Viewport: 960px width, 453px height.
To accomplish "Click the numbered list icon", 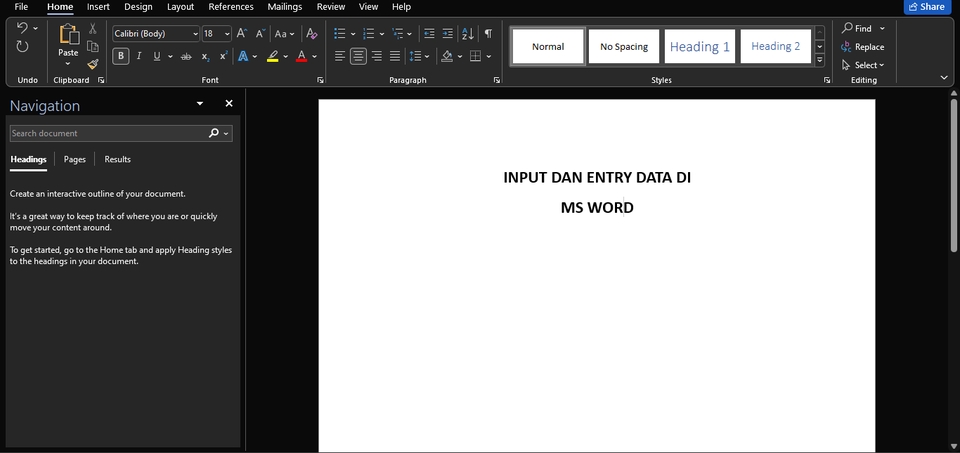I will coord(369,34).
